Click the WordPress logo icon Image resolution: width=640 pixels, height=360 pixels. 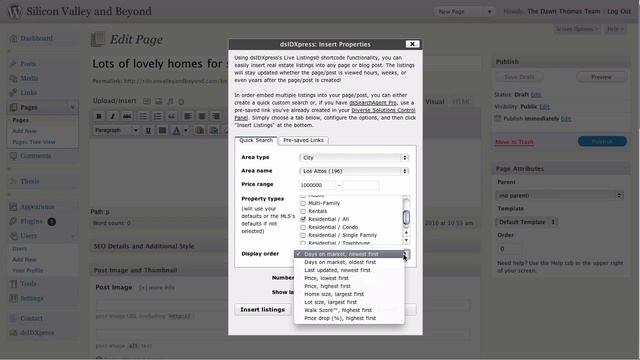(x=15, y=11)
